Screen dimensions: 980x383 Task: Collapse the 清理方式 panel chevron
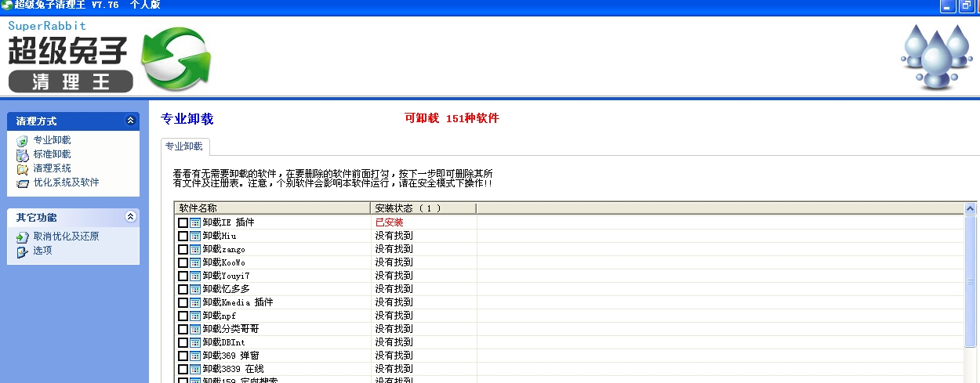[x=130, y=121]
